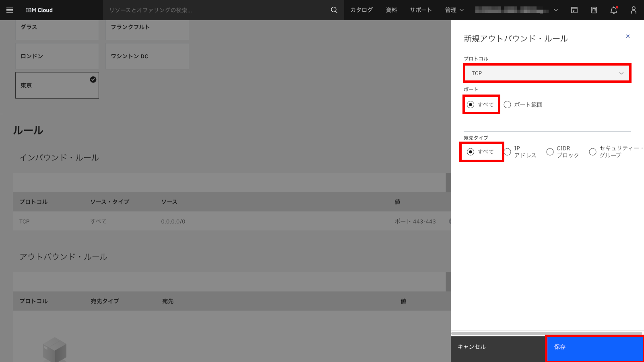The height and width of the screenshot is (362, 644).
Task: Open the プロトコル TCP dropdown
Action: point(546,73)
